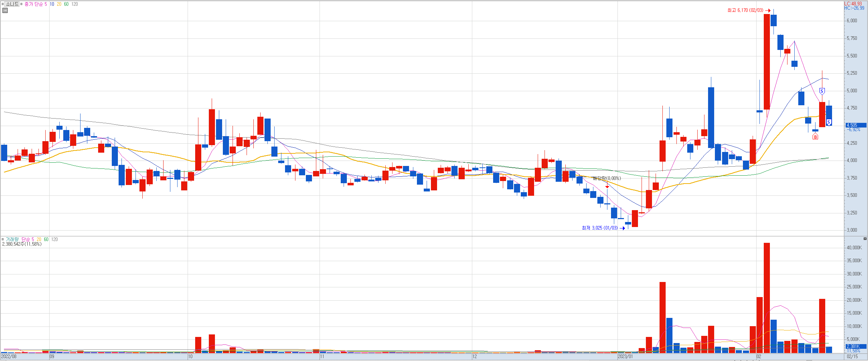
Task: Select the volume 20-day average label
Action: [x=39, y=239]
